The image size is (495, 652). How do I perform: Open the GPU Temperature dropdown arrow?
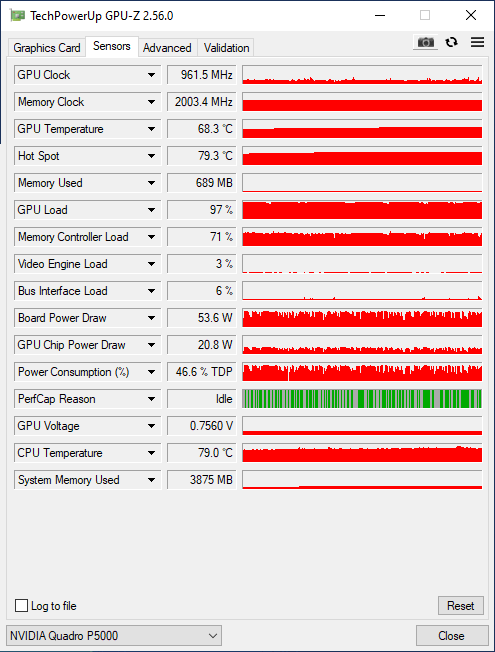(x=151, y=129)
